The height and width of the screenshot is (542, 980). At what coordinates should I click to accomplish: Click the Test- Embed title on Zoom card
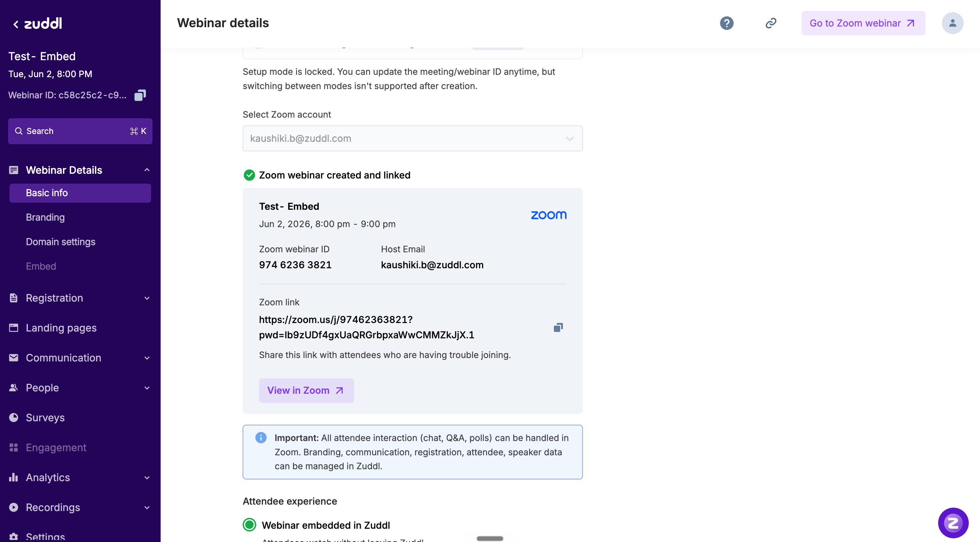tap(289, 206)
